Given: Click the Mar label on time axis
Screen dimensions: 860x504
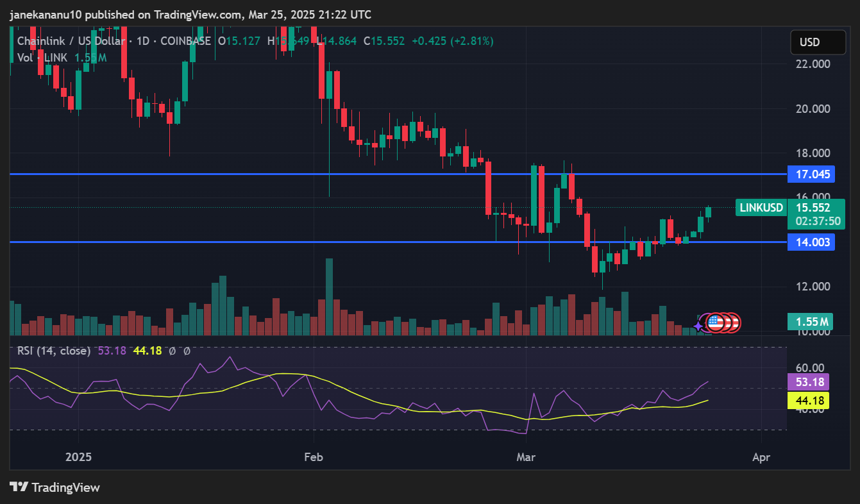Looking at the screenshot, I should click(526, 458).
